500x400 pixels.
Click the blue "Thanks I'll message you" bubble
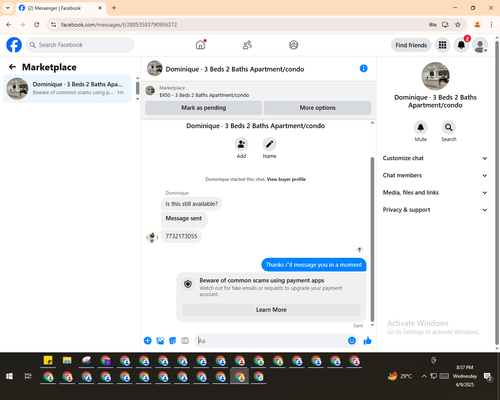click(x=314, y=265)
